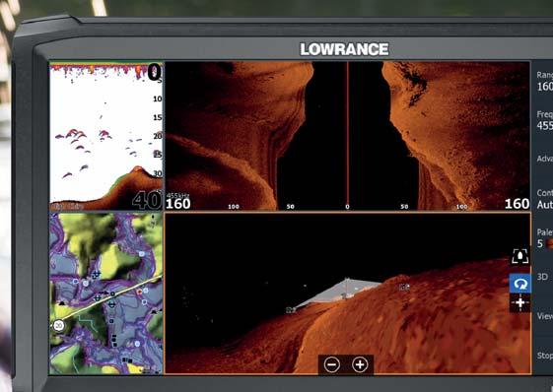Tap the 10 mark on sonar depth scale
This screenshot has height=392, width=553.
[158, 99]
